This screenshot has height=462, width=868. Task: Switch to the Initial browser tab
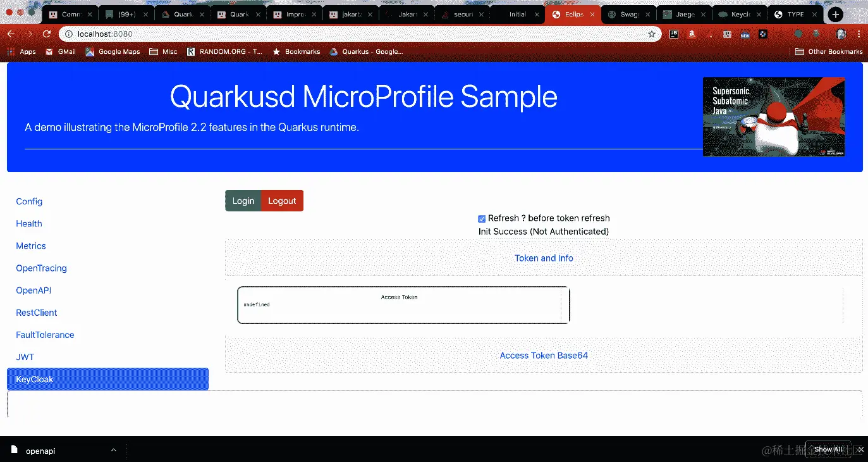pos(518,15)
